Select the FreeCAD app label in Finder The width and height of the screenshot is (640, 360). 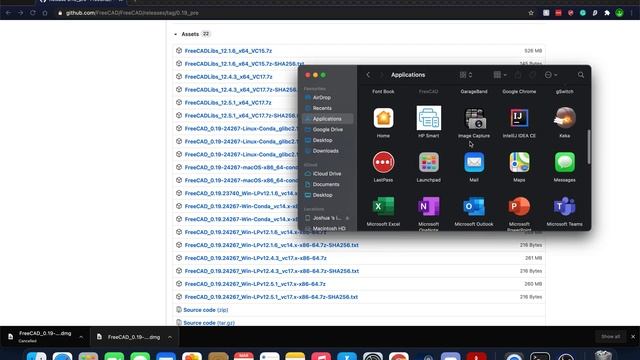429,92
